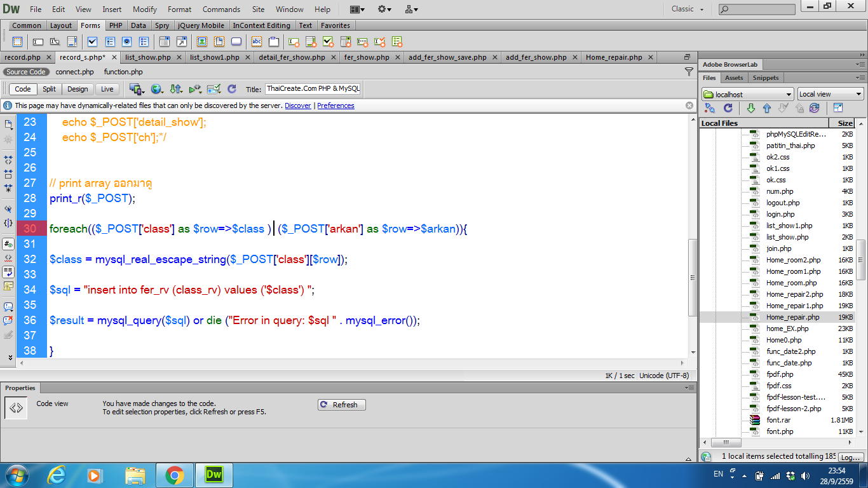This screenshot has height=488, width=868.
Task: Open File Management arrows dropdown
Action: pyautogui.click(x=176, y=89)
